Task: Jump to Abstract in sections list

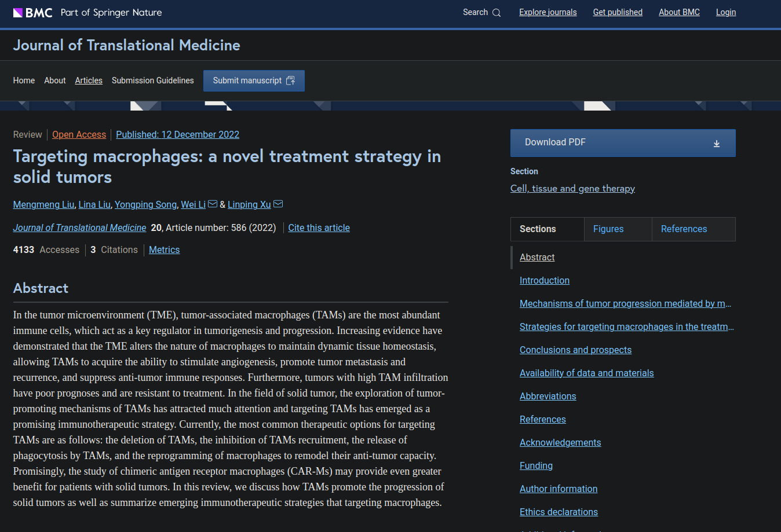Action: point(537,257)
